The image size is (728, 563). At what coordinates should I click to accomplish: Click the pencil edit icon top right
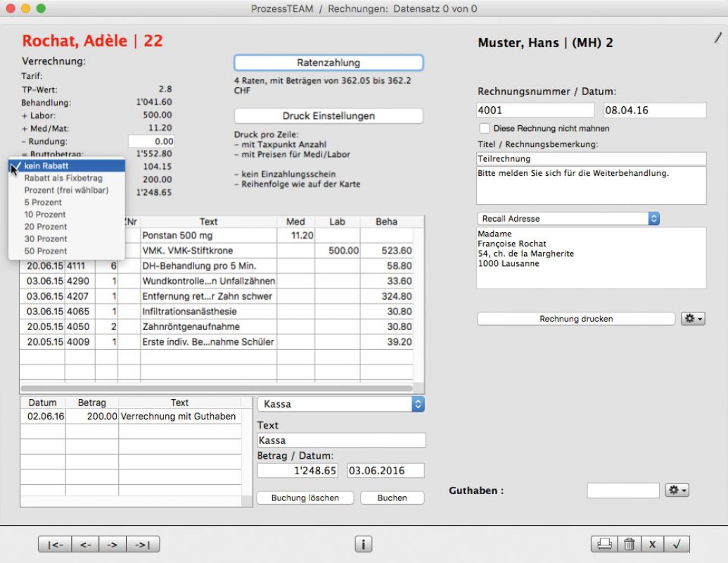click(x=717, y=40)
